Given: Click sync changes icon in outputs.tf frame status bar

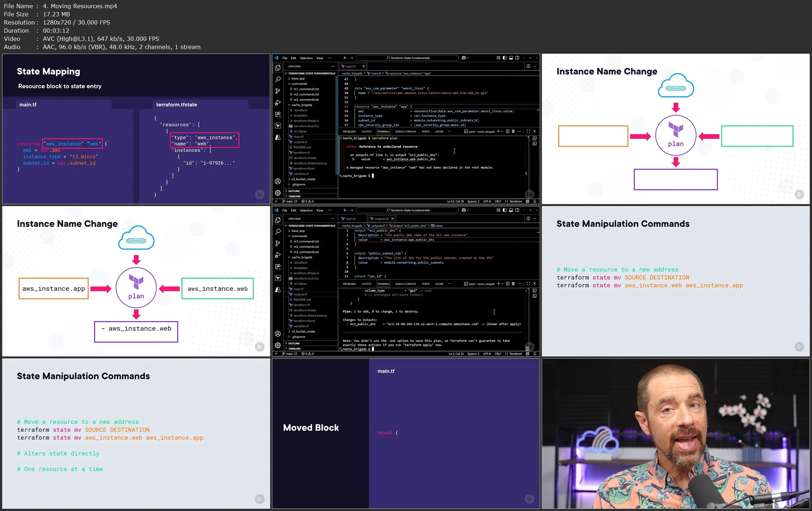Looking at the screenshot, I should [296, 354].
